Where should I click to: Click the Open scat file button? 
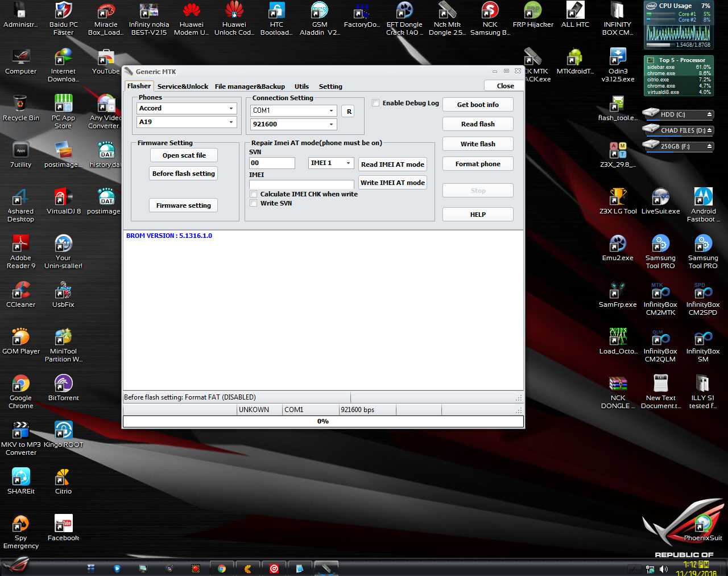184,155
